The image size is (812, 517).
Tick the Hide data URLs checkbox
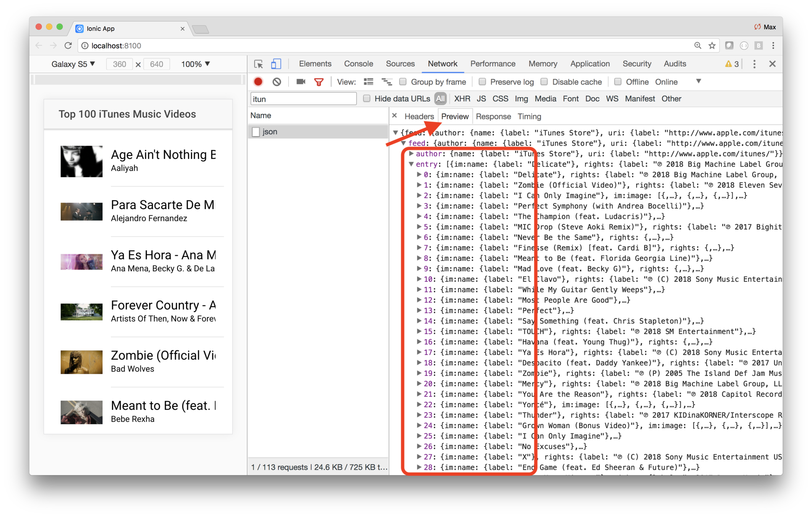pos(367,98)
